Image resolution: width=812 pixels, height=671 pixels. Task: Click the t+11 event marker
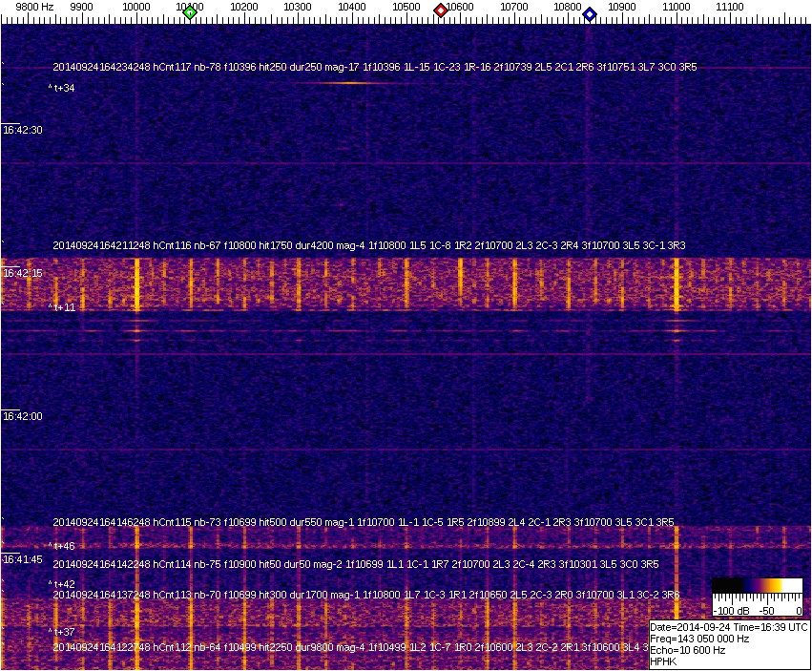click(62, 307)
